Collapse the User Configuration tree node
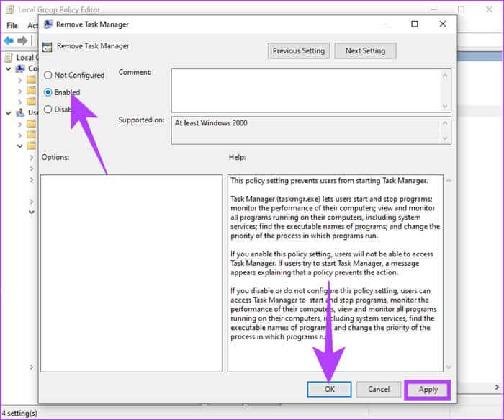This screenshot has width=504, height=420. (9, 113)
